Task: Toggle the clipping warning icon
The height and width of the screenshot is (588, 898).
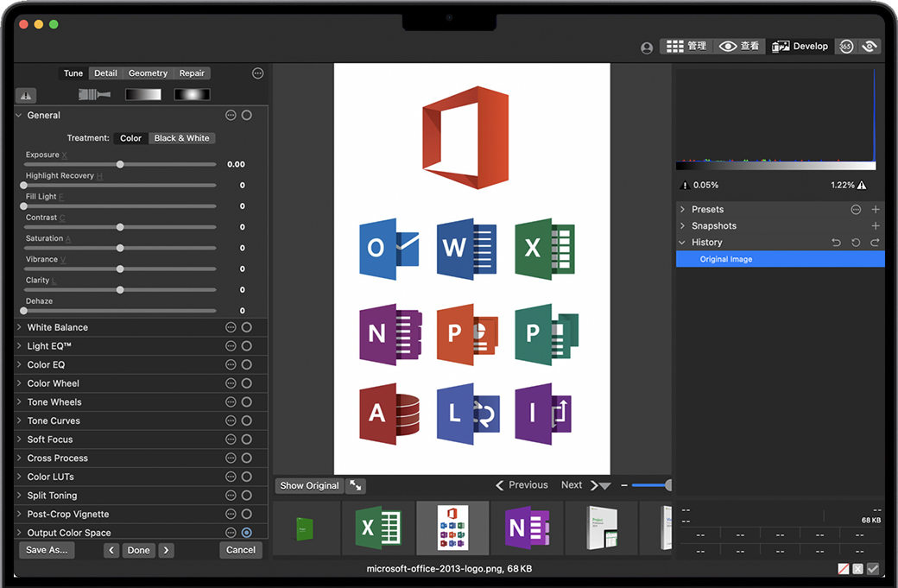Action: 26,96
